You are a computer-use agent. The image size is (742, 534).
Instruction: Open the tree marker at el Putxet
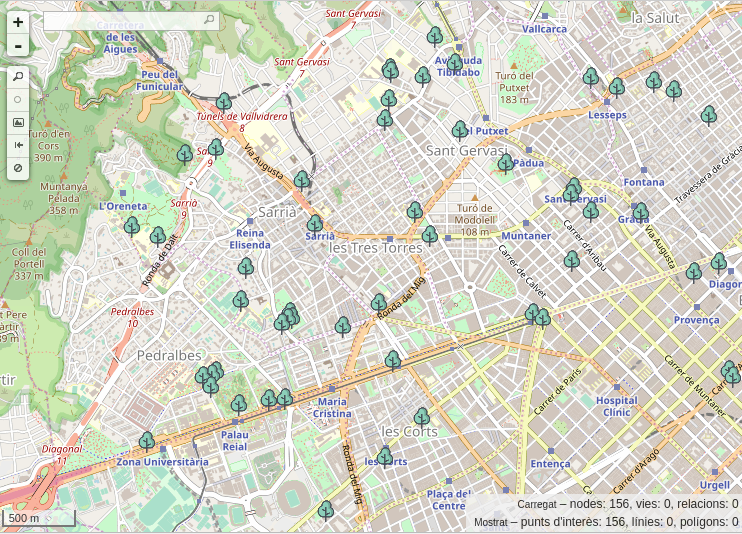pos(460,130)
